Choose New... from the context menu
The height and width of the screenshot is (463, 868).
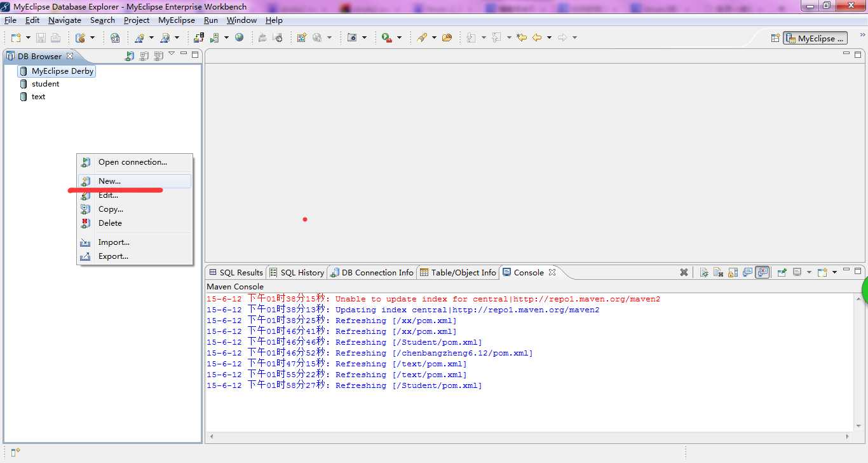[135, 181]
